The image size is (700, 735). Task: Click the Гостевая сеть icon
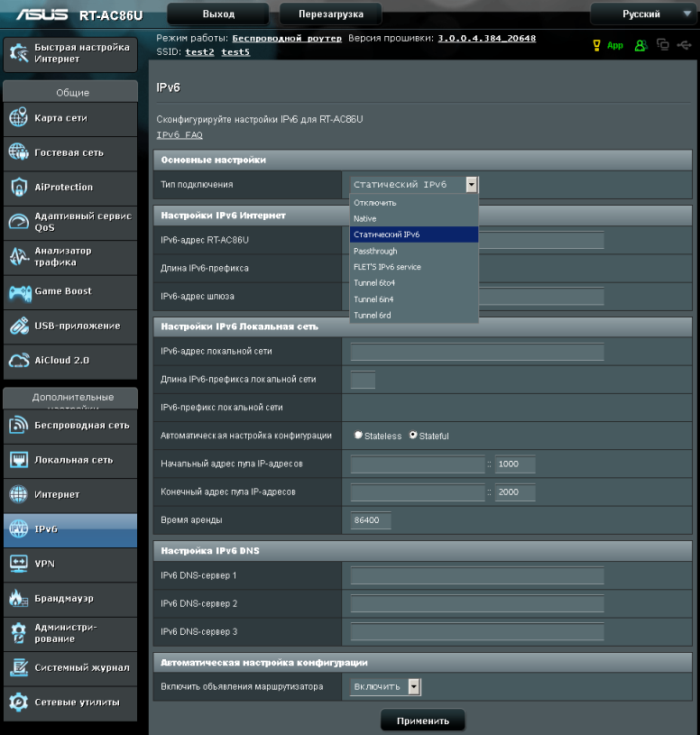19,152
